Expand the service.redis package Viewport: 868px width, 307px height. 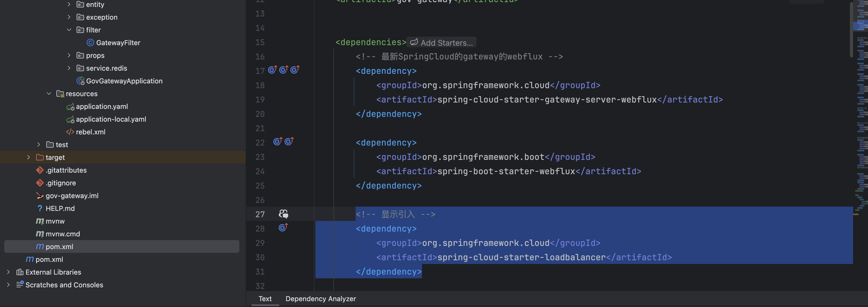pyautogui.click(x=69, y=68)
